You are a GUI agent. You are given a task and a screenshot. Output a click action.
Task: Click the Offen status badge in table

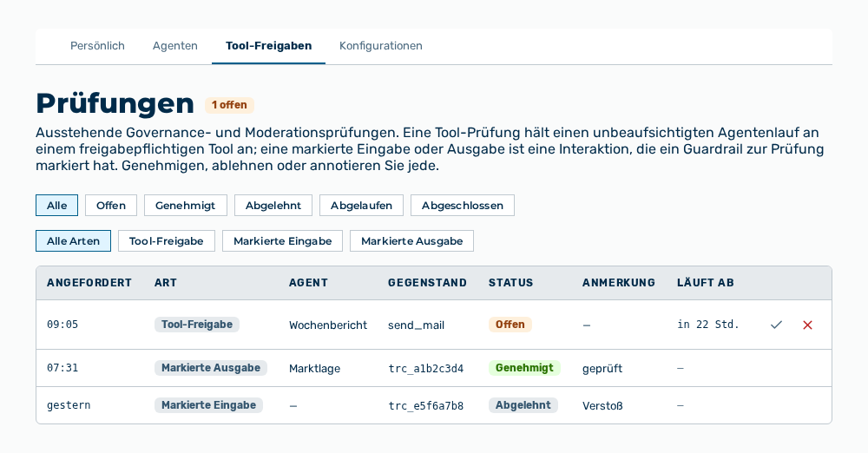(510, 325)
